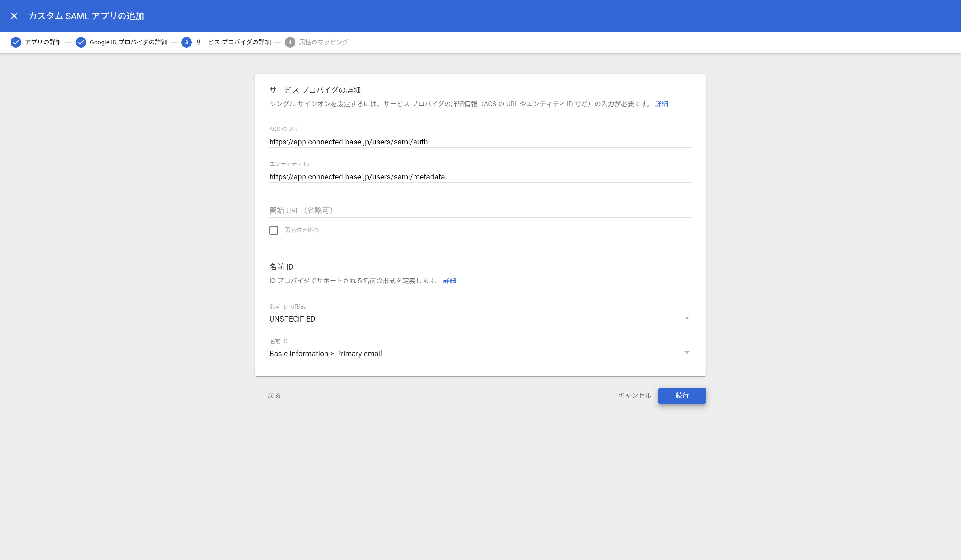Screen dimensions: 961x560
Task: Go to Google ID プロバイダの詳細 step
Action: click(129, 42)
